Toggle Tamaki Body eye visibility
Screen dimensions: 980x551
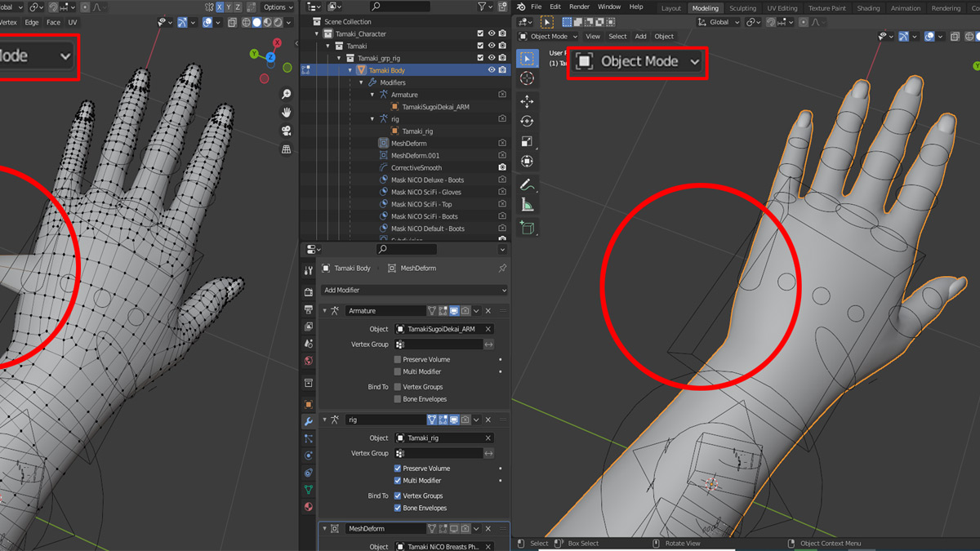492,70
